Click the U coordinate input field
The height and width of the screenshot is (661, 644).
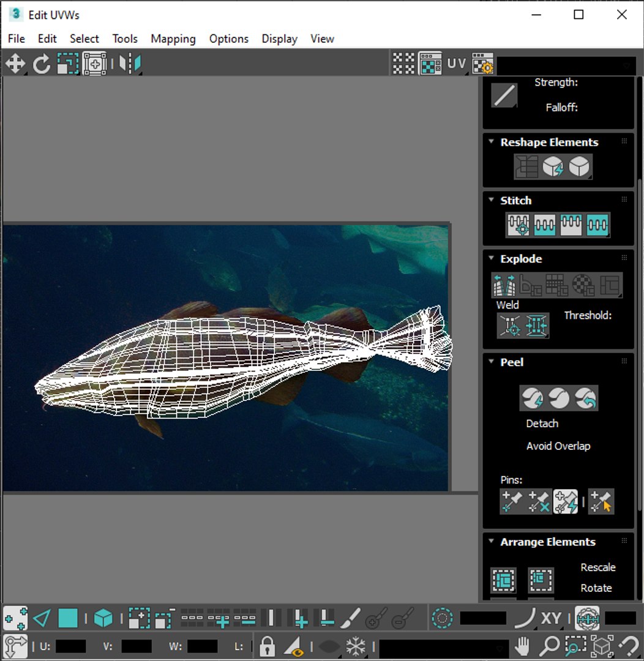70,646
